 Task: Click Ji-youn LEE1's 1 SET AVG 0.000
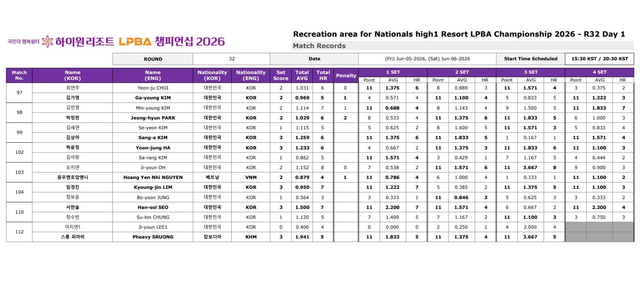(x=392, y=227)
